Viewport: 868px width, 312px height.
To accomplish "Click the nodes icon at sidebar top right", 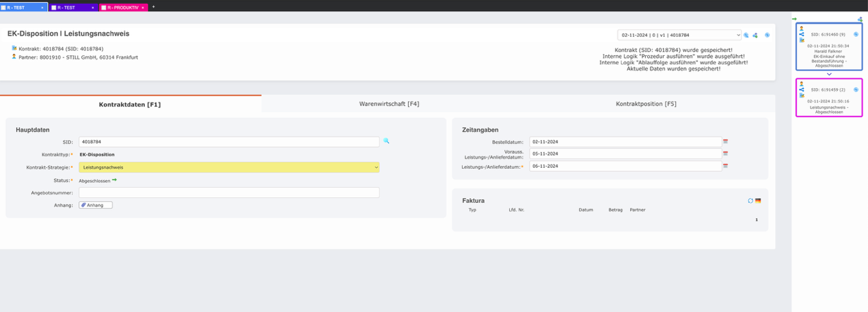I will tap(860, 19).
